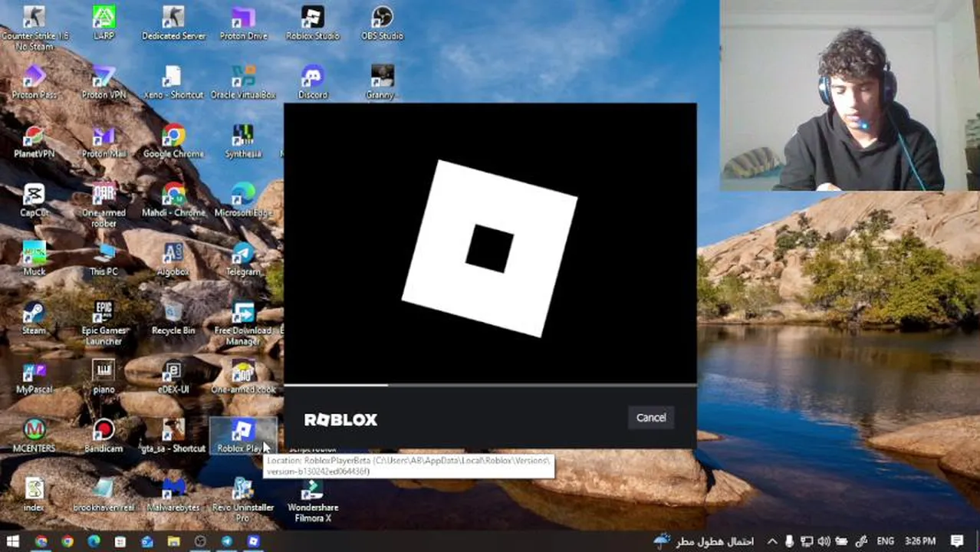This screenshot has width=980, height=552.
Task: Select Proton VPN desktop icon
Action: click(104, 82)
